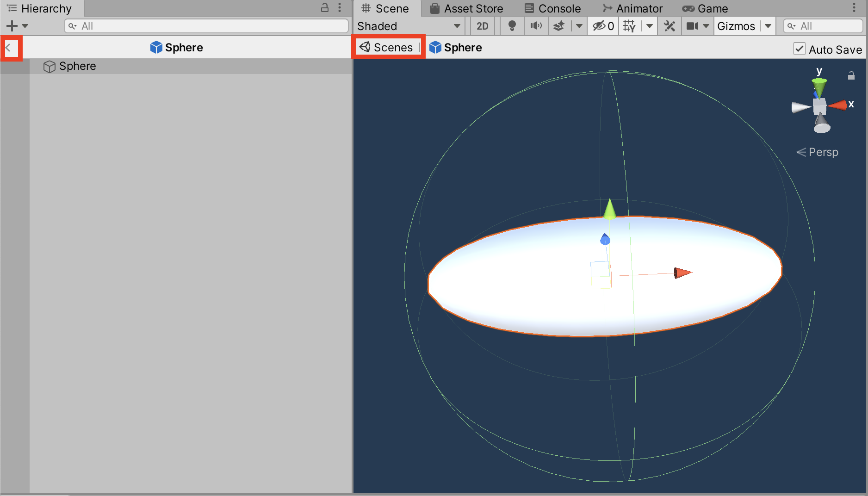Toggle scene lighting with the lightbulb icon
Viewport: 868px width, 496px height.
512,26
